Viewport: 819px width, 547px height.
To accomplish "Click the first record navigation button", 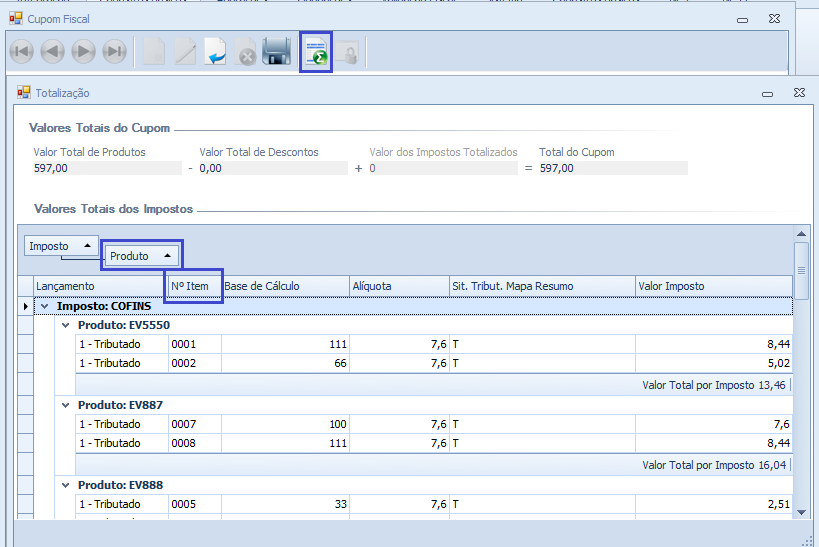I will (x=22, y=52).
